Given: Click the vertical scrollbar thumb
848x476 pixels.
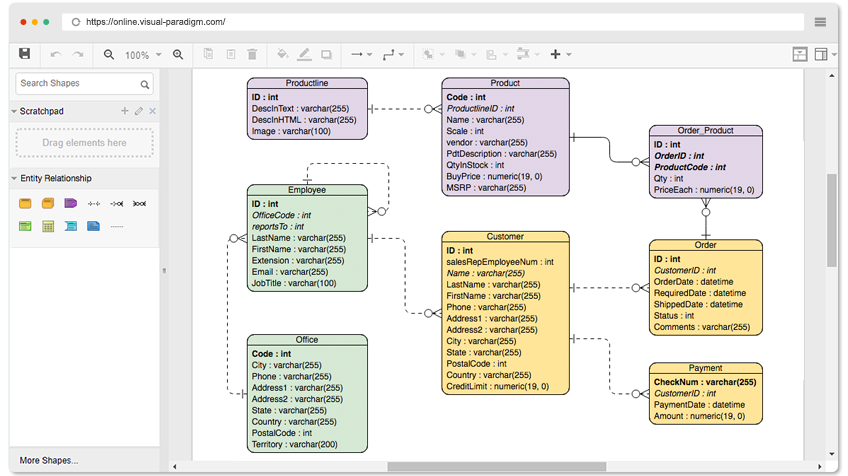Looking at the screenshot, I should click(x=832, y=220).
